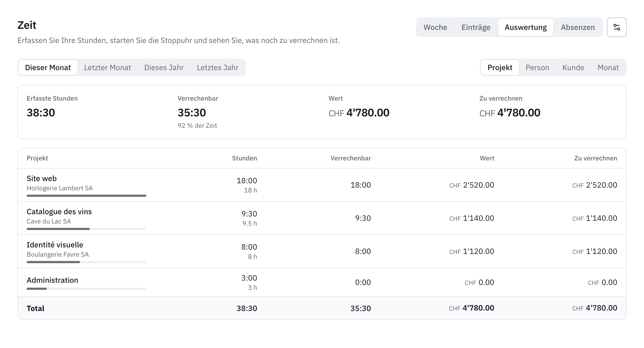Open the Site web project row

[322, 185]
